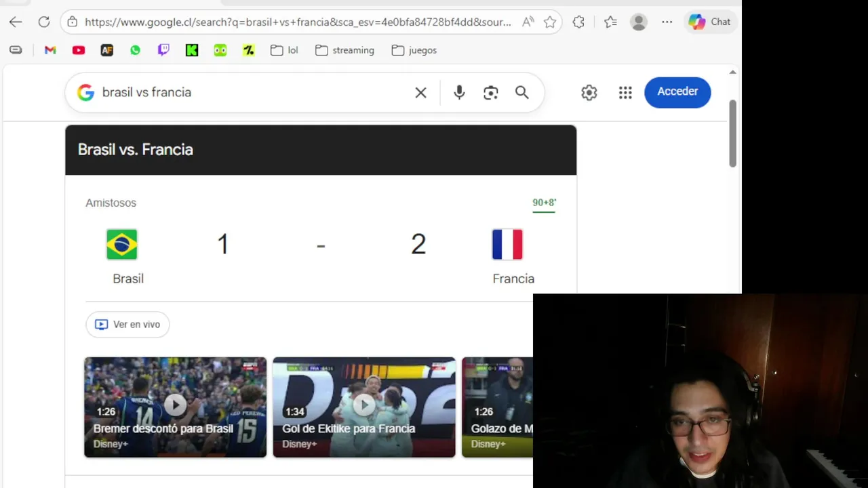Reload the page with the refresh icon
Viewport: 868px width, 488px height.
point(44,22)
